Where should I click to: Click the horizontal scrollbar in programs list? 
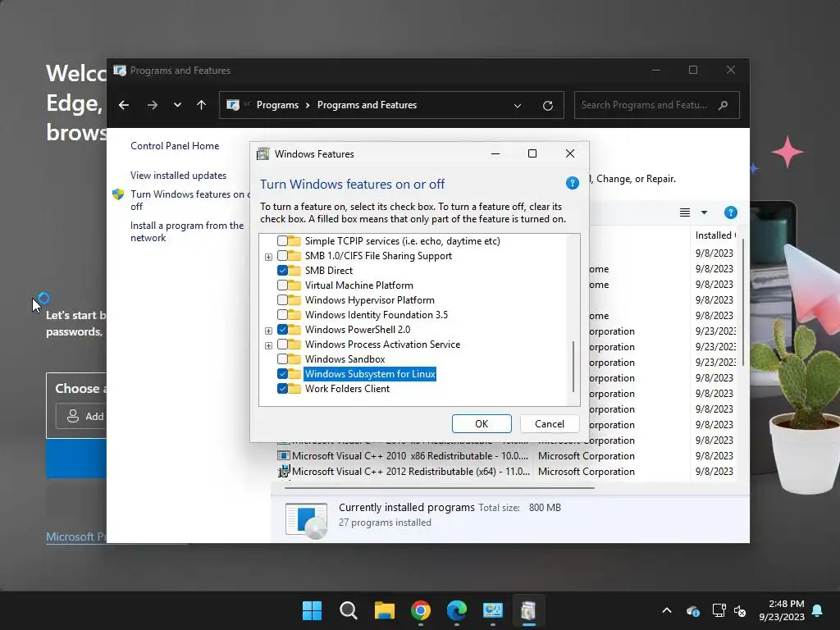(440, 488)
